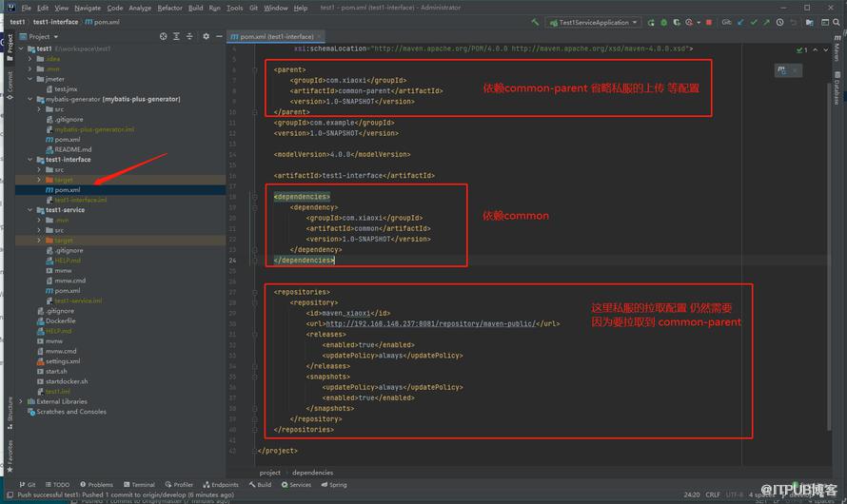This screenshot has width=847, height=504.
Task: Open dropdown arrow beside profiler run icon
Action: click(x=699, y=23)
